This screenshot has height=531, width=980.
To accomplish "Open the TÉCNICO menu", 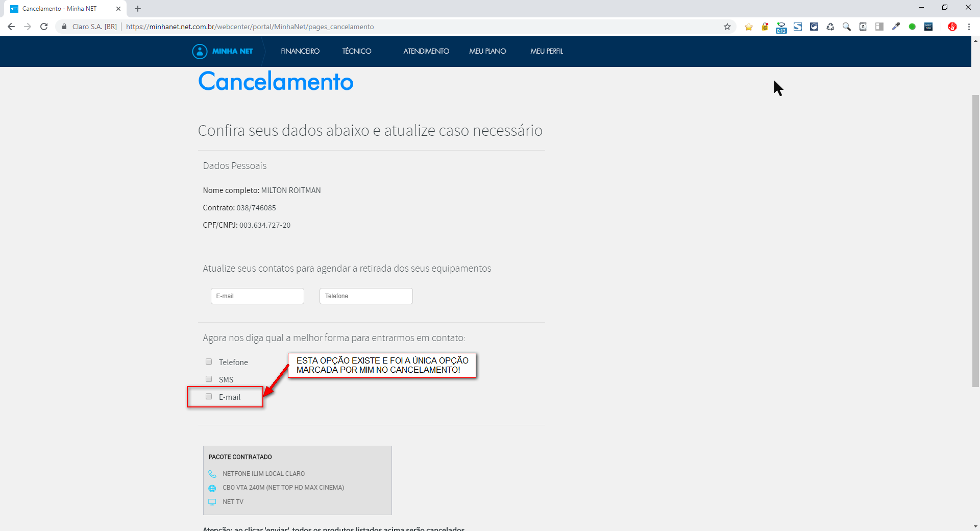I will 357,51.
